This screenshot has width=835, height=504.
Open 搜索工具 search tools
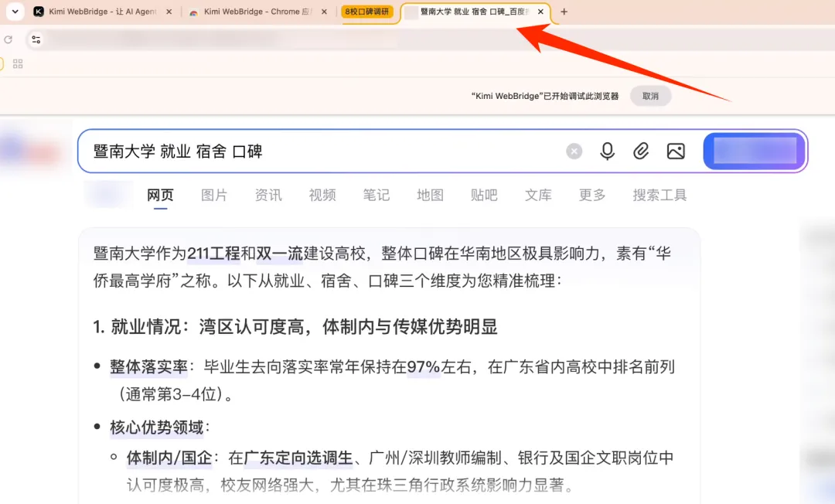(659, 196)
